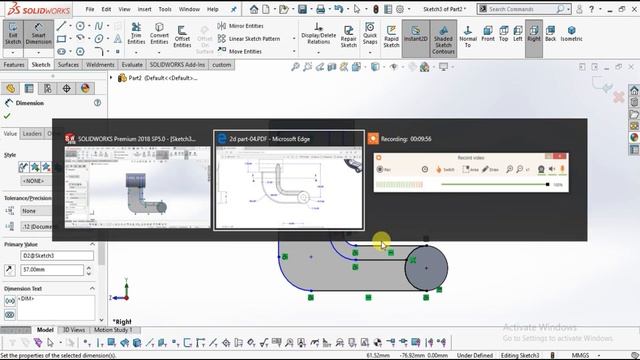Select the Offset Entities tool
The height and width of the screenshot is (360, 640).
pos(182,36)
